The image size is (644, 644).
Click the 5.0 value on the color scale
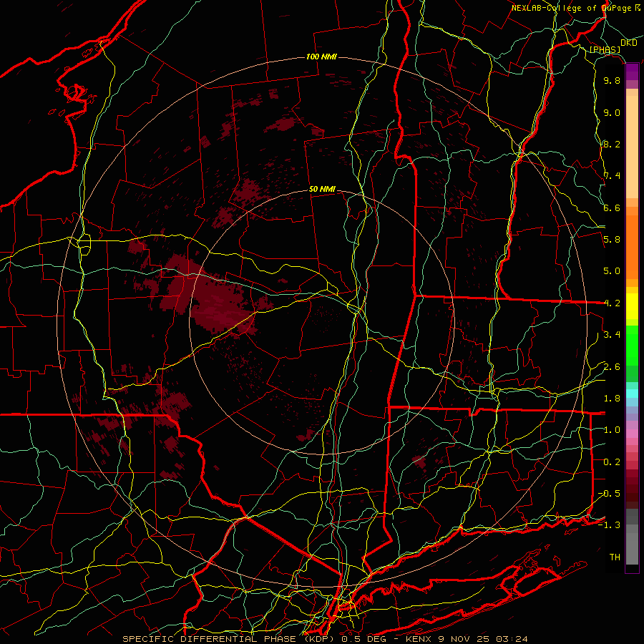(x=612, y=271)
